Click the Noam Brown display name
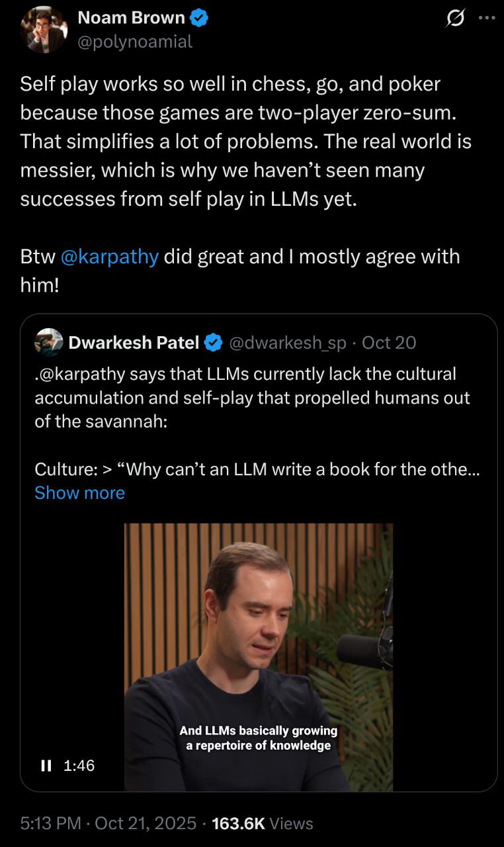The width and height of the screenshot is (504, 847). click(131, 19)
